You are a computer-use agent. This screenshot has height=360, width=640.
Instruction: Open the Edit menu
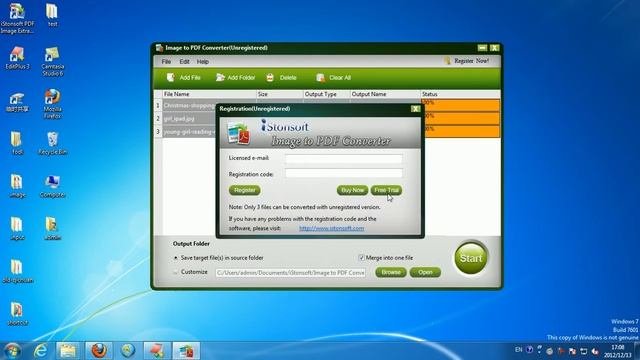click(184, 62)
